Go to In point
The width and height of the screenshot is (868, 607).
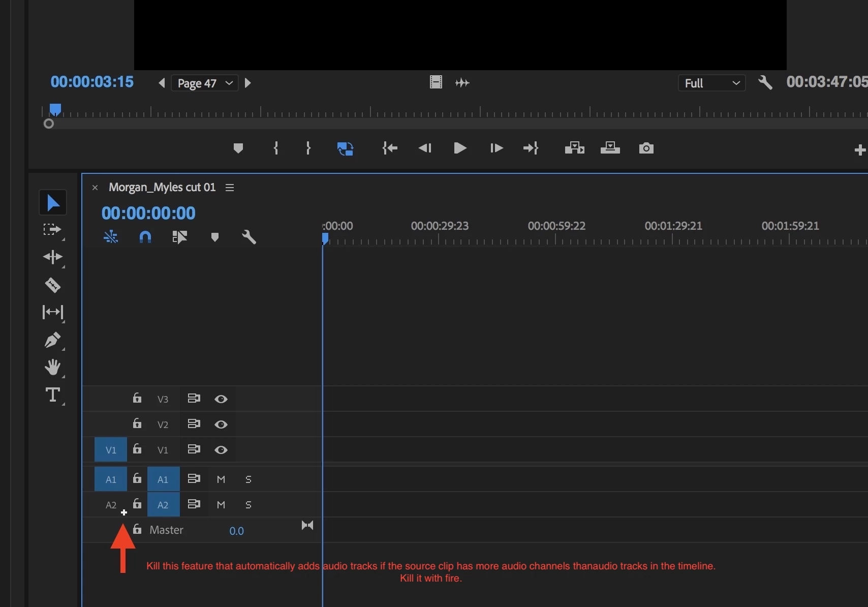390,148
